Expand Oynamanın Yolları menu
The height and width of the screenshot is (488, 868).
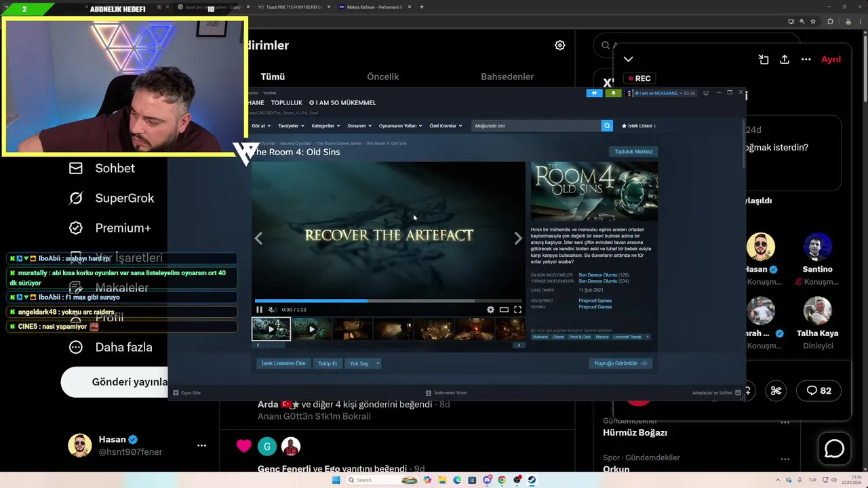click(400, 125)
